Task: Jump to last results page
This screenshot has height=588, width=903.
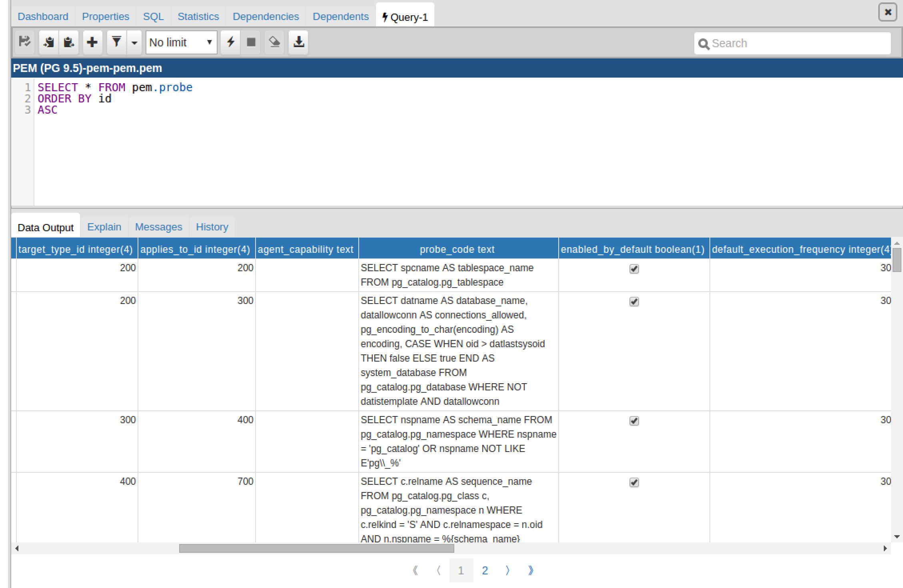Action: tap(531, 570)
